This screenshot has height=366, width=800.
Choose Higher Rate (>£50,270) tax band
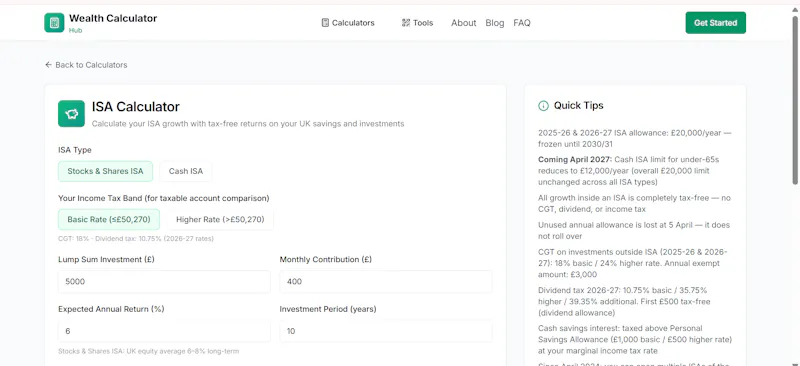[x=220, y=219]
